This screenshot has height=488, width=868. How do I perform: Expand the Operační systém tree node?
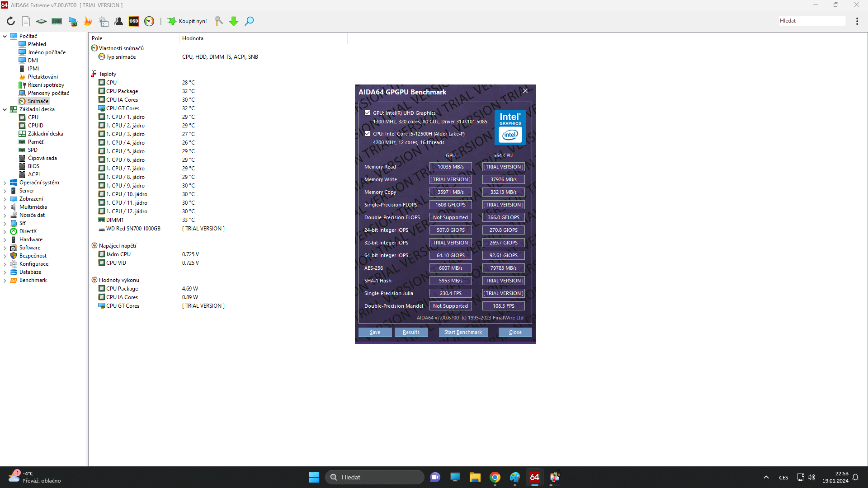(x=5, y=183)
